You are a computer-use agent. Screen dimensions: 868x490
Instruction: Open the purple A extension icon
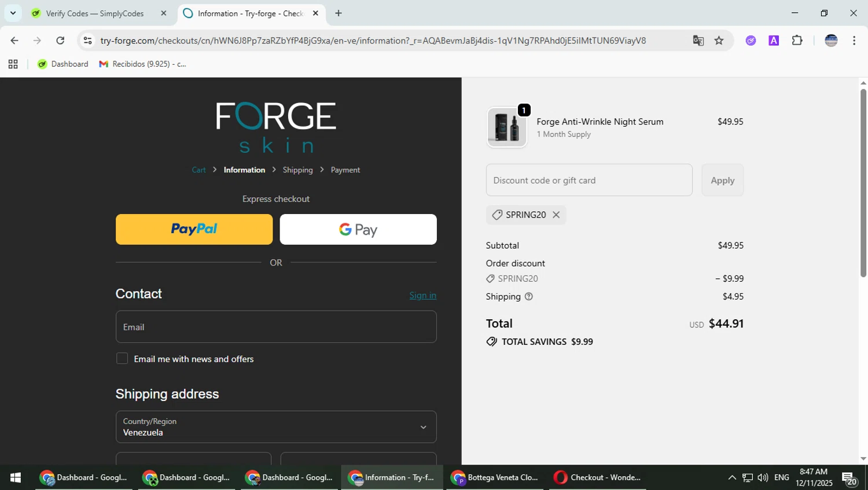coord(774,40)
